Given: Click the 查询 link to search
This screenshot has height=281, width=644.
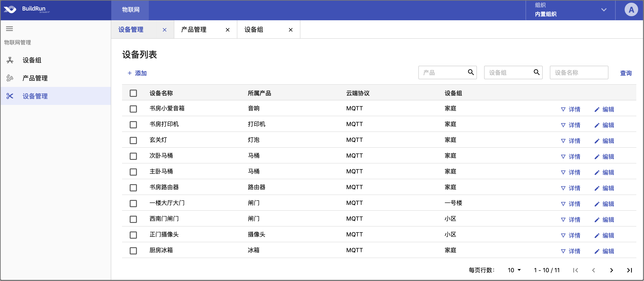Looking at the screenshot, I should tap(626, 73).
